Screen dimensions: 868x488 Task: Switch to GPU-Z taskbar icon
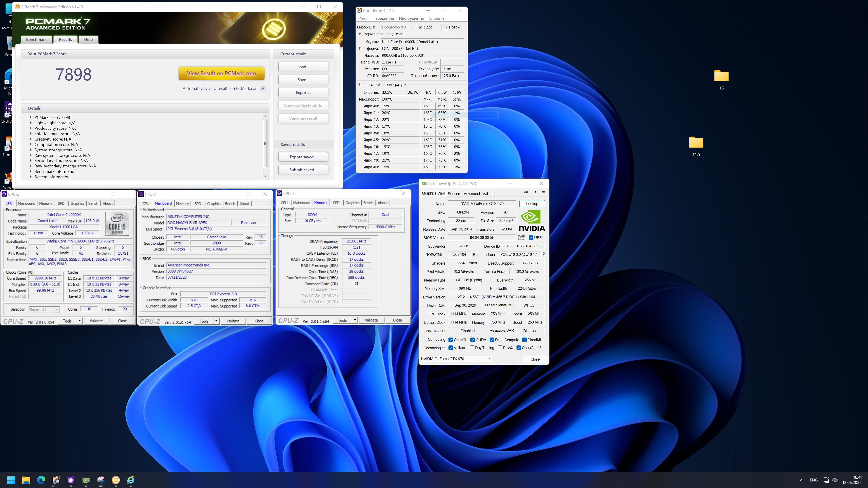tap(86, 480)
